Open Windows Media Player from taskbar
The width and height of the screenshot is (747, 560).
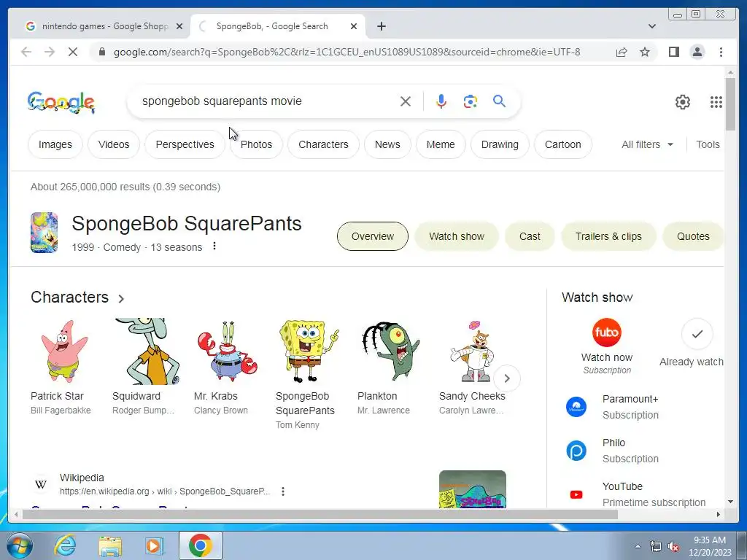pos(154,545)
